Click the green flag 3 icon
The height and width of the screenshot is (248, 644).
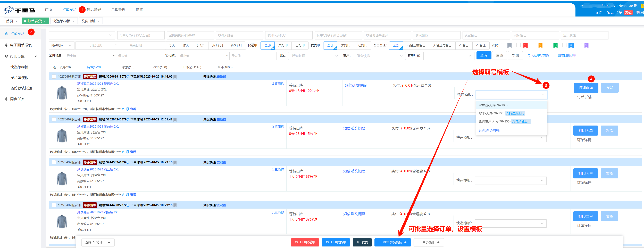click(x=556, y=45)
